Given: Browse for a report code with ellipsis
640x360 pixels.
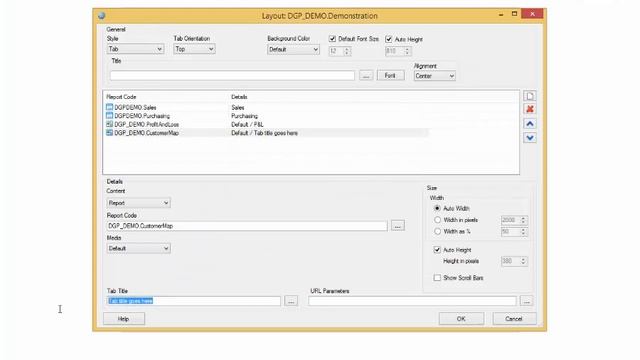Looking at the screenshot, I should 398,225.
